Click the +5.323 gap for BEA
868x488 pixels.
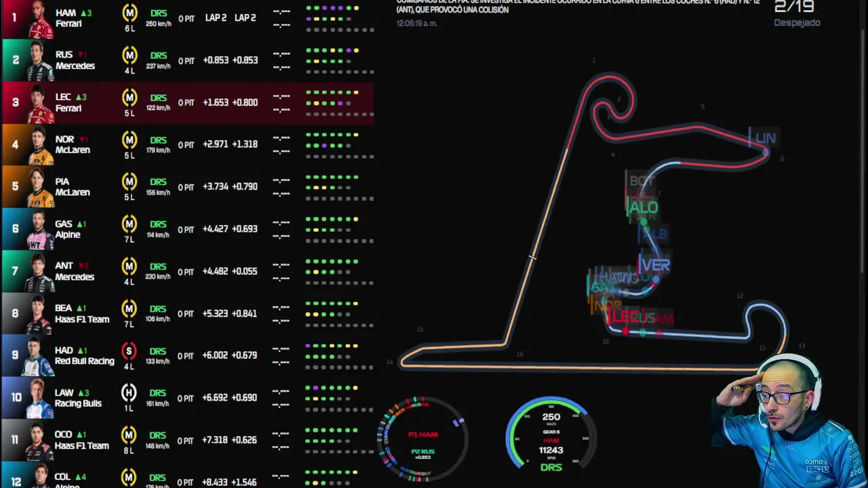[216, 313]
